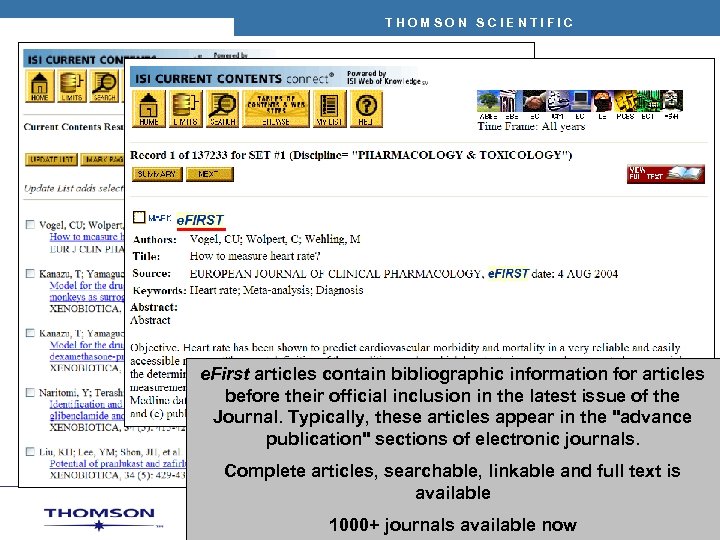Check the Vogel, CU; Wolpert record box
720x540 pixels.
coord(30,225)
